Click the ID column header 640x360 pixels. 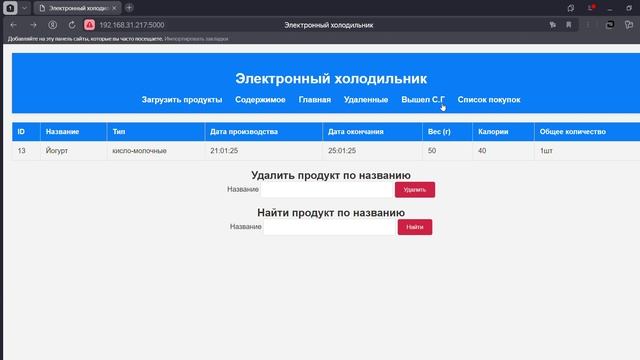click(x=26, y=132)
